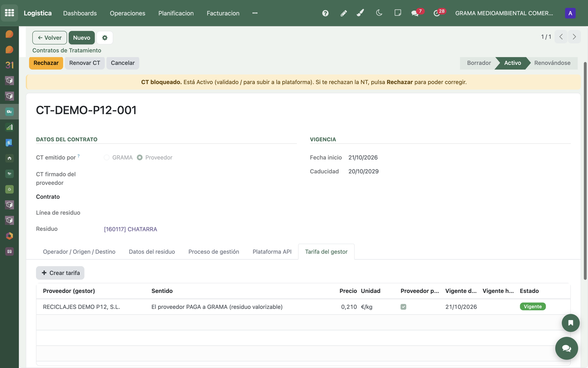The image size is (588, 368).
Task: Select the Proveedor radio option
Action: pos(140,158)
